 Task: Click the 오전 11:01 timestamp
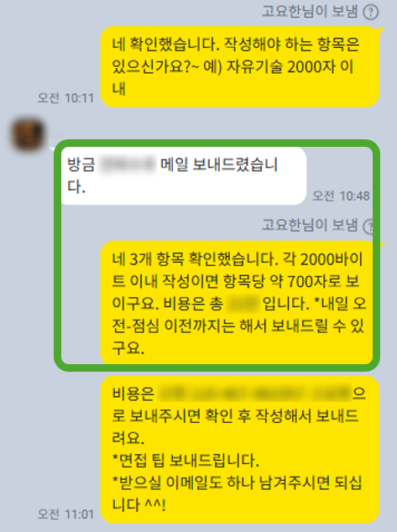[65, 514]
